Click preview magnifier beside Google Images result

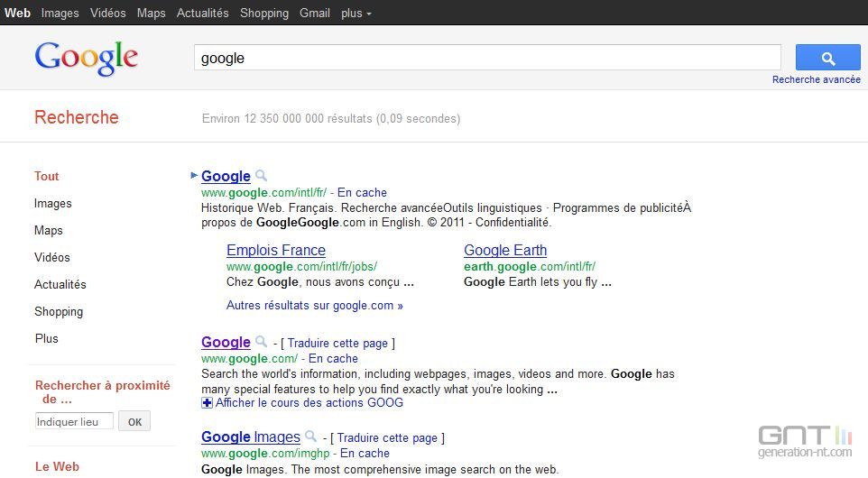tap(310, 437)
